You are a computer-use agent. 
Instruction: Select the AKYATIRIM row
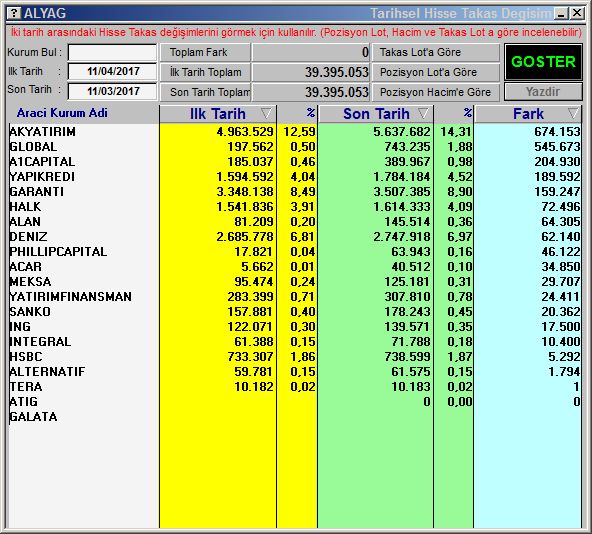click(x=294, y=131)
